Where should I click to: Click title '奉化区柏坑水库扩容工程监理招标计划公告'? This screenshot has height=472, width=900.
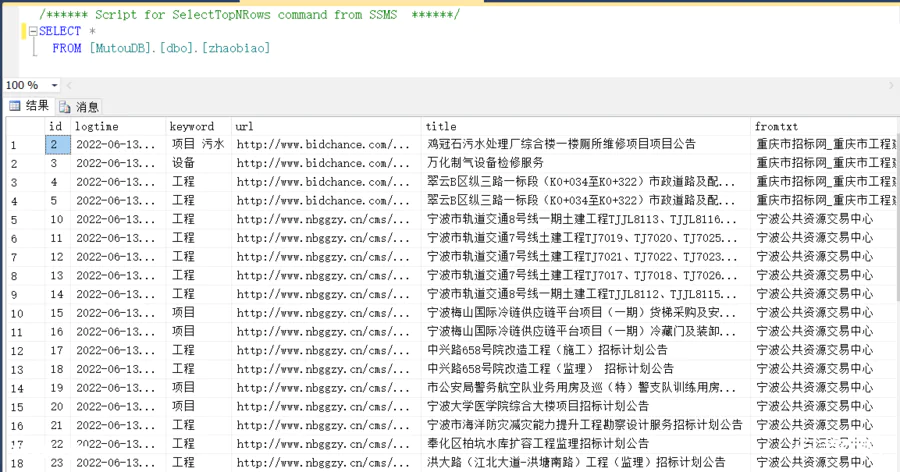(537, 443)
